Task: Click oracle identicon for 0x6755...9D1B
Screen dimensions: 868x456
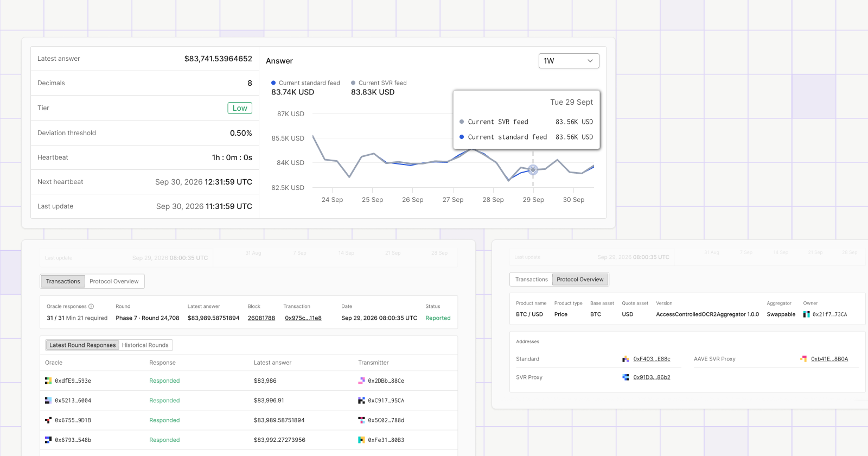Action: pyautogui.click(x=48, y=420)
